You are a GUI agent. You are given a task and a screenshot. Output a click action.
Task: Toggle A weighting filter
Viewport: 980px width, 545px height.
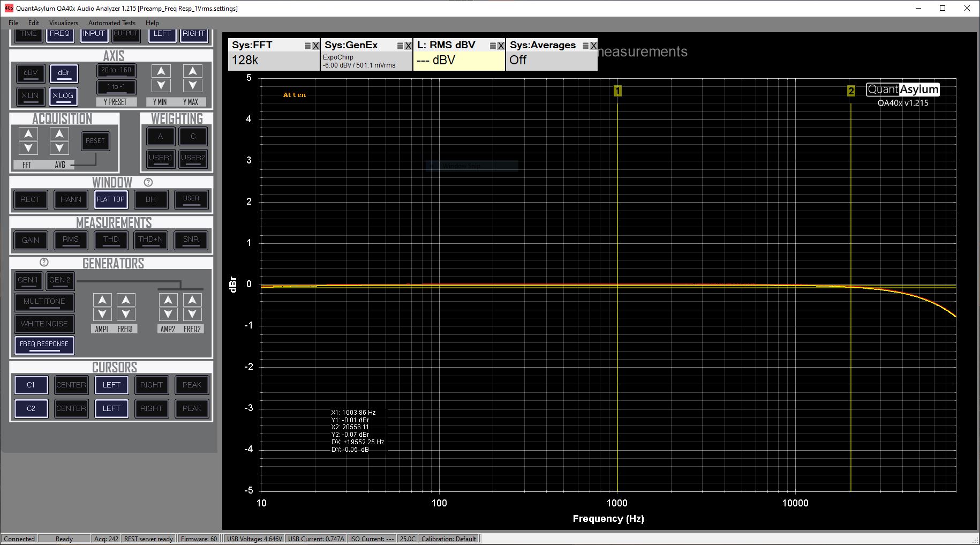161,137
